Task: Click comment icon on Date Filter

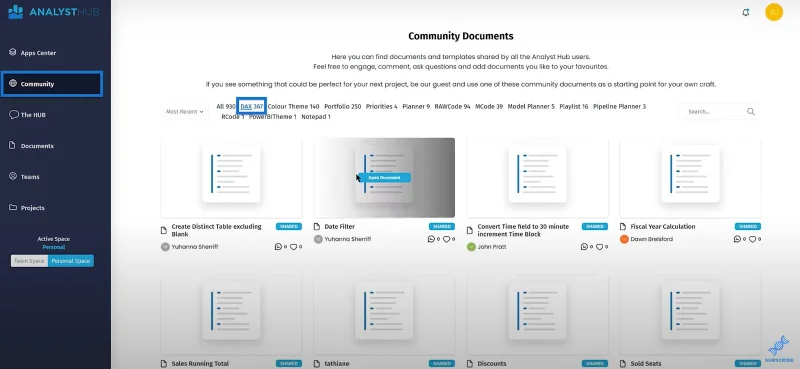Action: coord(431,239)
